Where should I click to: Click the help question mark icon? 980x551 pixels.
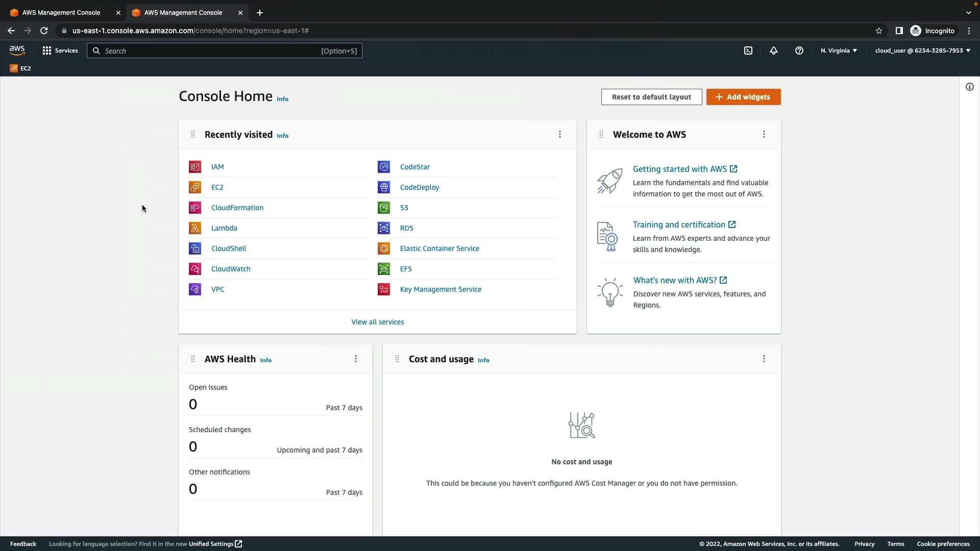799,51
